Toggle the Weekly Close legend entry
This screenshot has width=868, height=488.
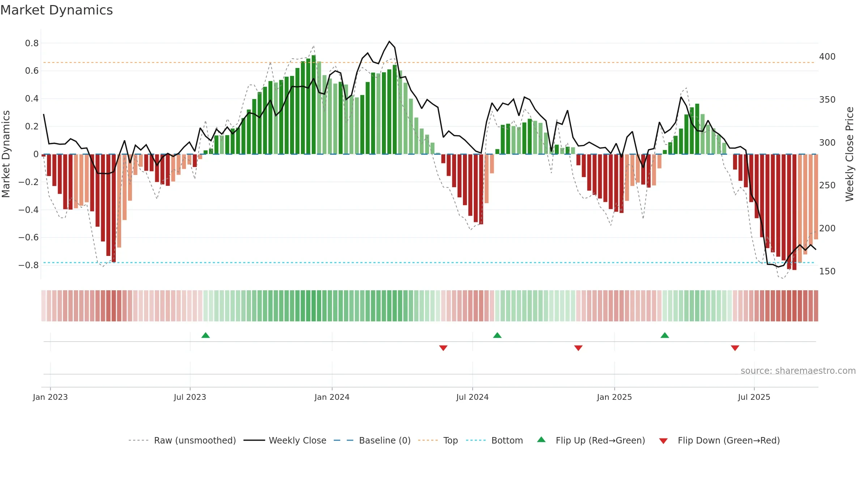tap(285, 440)
